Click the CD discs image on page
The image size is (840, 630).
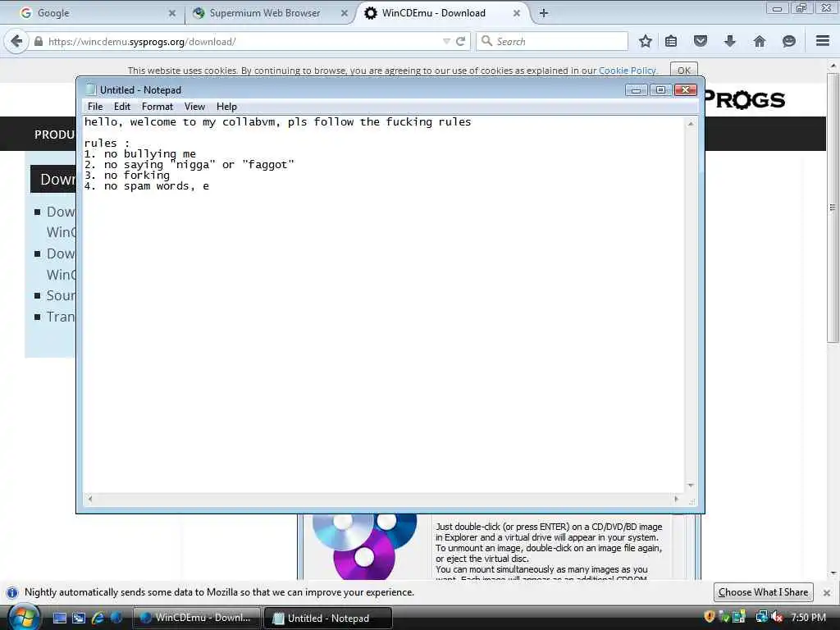tap(364, 547)
